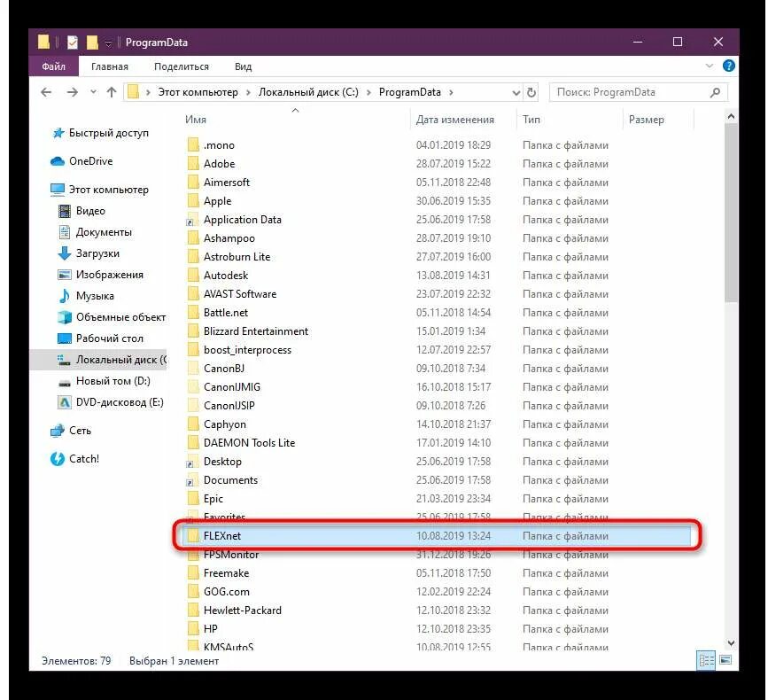Viewport: 768px width, 700px height.
Task: Expand the ribbon chevron
Action: click(710, 66)
